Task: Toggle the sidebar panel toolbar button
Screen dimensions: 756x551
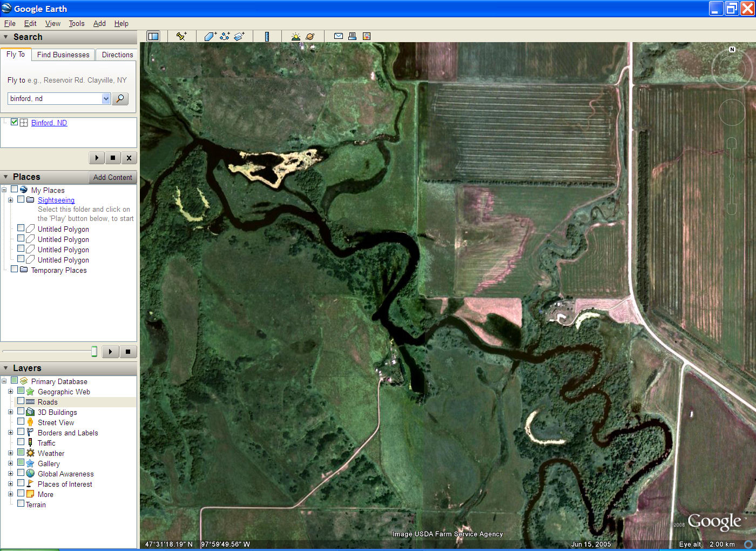Action: point(153,36)
